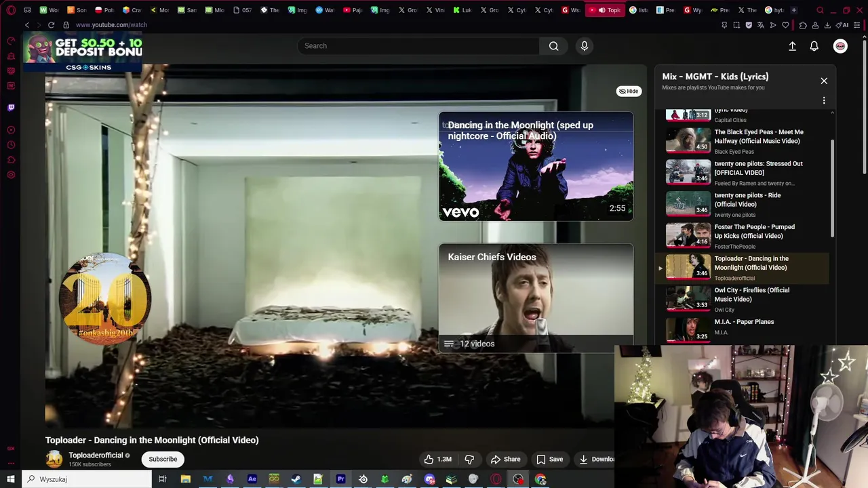Play Black Eyed Peas Meet Me Halfway
Viewport: 868px width, 488px height.
743,141
